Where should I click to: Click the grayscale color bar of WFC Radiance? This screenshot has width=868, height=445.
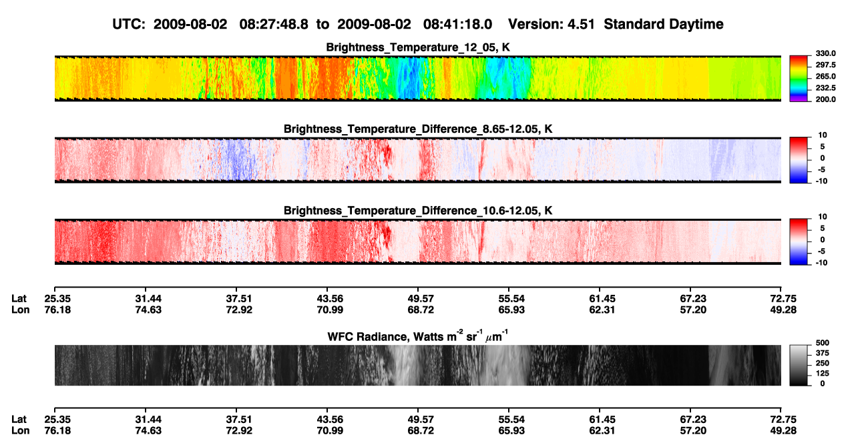[799, 366]
